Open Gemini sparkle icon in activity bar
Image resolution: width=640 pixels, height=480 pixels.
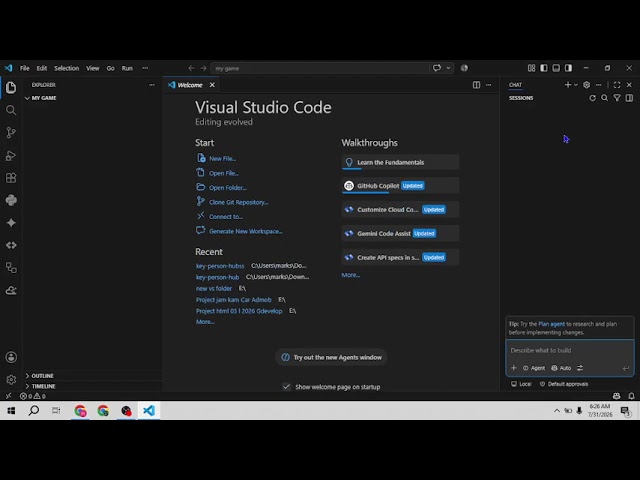click(11, 222)
